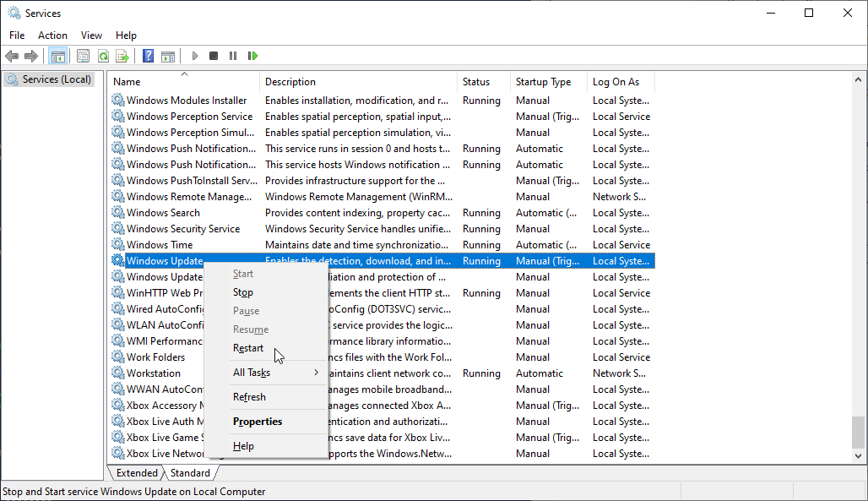This screenshot has height=501, width=868.
Task: Click the Start Service play icon in the toolbar
Action: pos(195,56)
